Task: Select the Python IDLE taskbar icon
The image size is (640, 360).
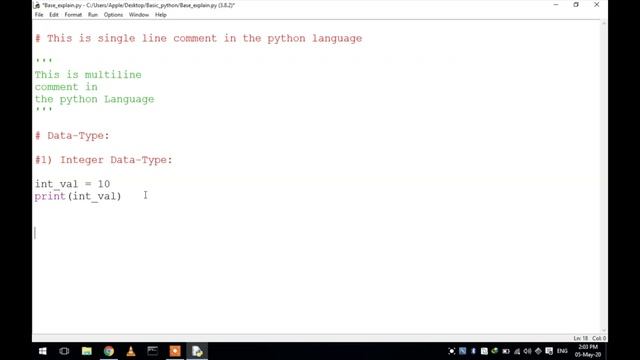Action: pos(197,351)
